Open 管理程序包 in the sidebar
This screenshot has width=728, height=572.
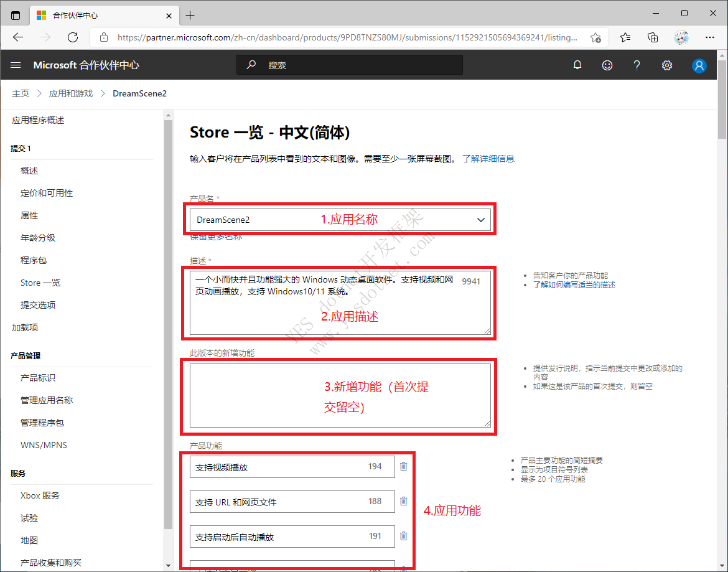(x=42, y=423)
